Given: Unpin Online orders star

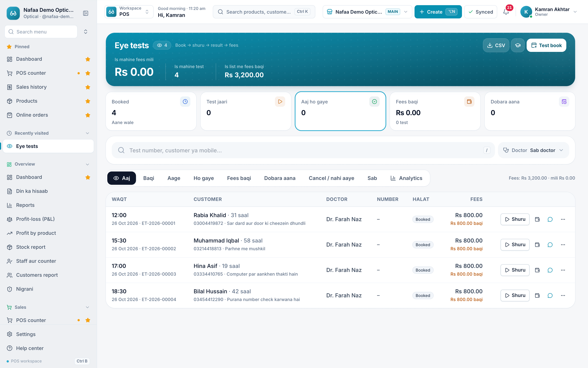Looking at the screenshot, I should 88,115.
